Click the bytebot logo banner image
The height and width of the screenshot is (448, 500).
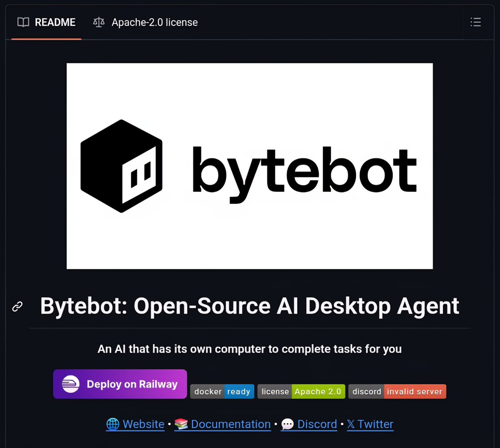(x=250, y=166)
